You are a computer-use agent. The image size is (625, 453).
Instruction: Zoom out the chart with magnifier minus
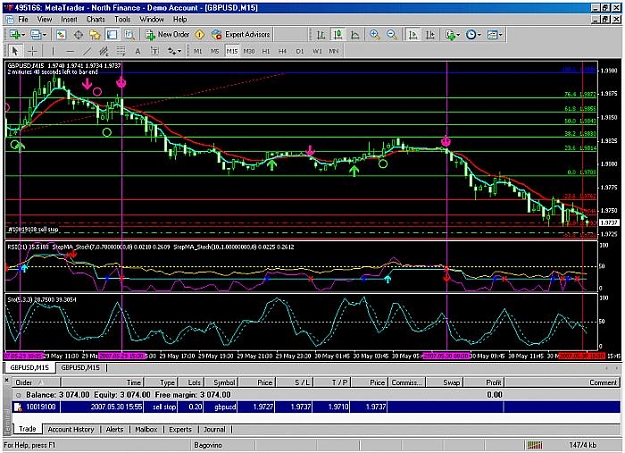tap(392, 35)
